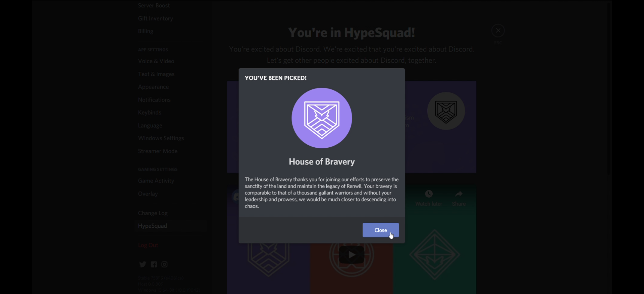This screenshot has height=294, width=644.
Task: Click the House of Bravery thank-you paragraph
Action: (322, 193)
